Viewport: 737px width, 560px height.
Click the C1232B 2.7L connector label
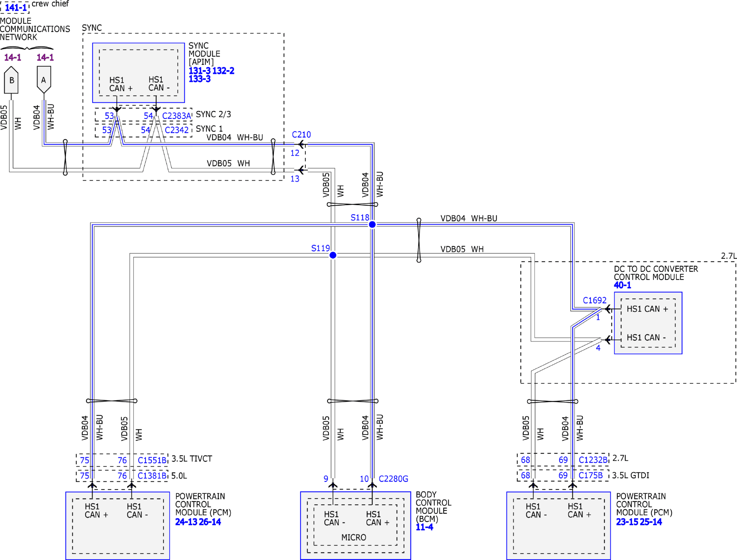tap(593, 460)
